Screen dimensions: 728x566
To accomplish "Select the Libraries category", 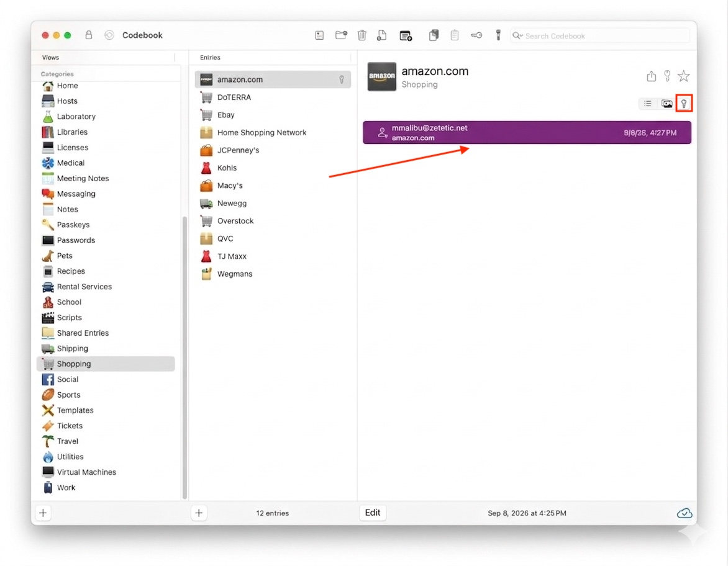I will [x=106, y=132].
